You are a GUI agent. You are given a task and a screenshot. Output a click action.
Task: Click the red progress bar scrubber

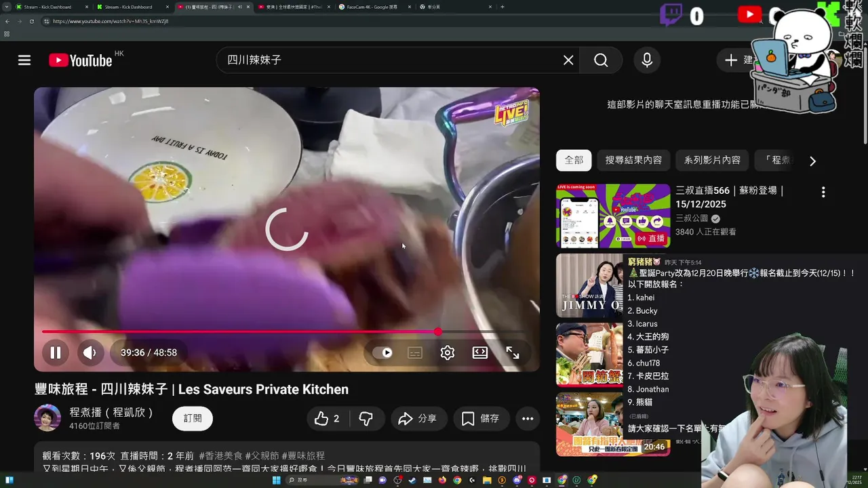coord(438,331)
